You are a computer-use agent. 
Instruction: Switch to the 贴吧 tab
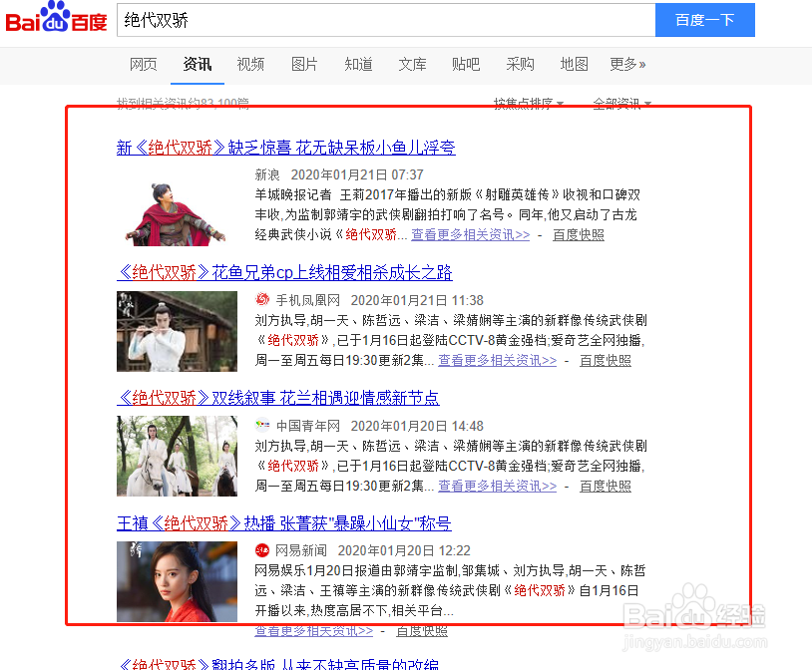coord(466,64)
